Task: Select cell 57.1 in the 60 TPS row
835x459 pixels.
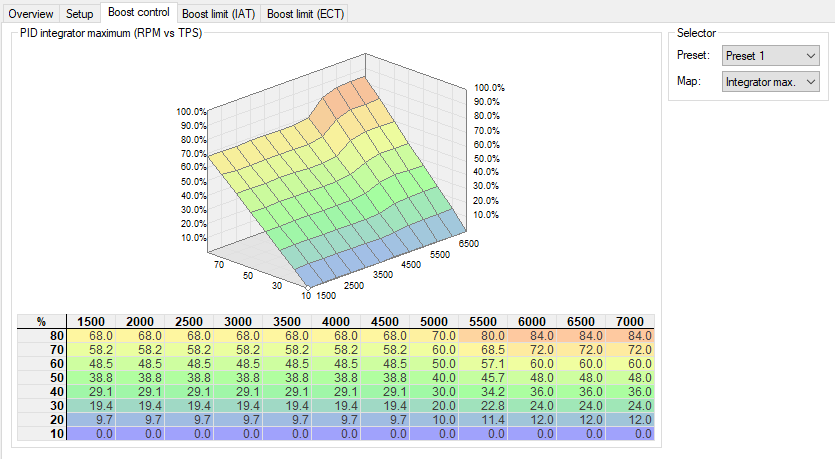Action: [x=483, y=364]
